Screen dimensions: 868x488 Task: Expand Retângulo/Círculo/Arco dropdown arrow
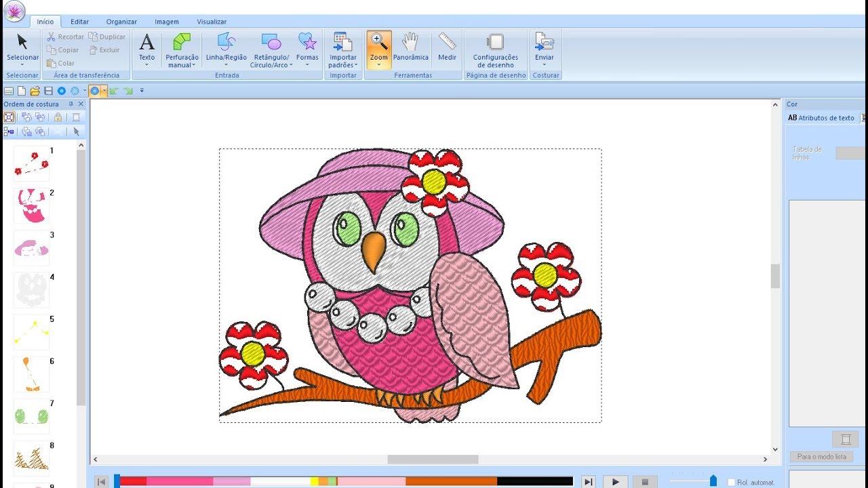pos(291,66)
